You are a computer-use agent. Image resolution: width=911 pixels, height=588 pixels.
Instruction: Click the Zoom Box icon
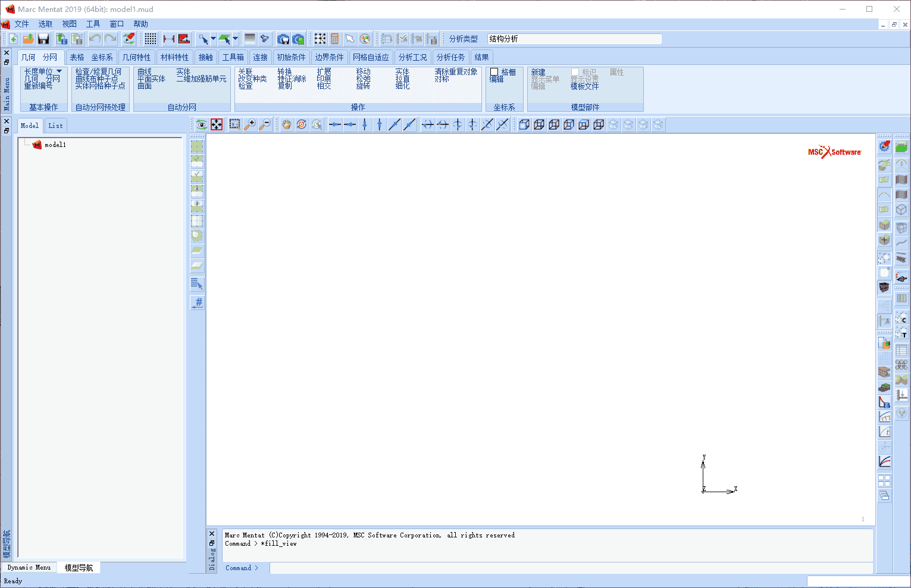235,124
